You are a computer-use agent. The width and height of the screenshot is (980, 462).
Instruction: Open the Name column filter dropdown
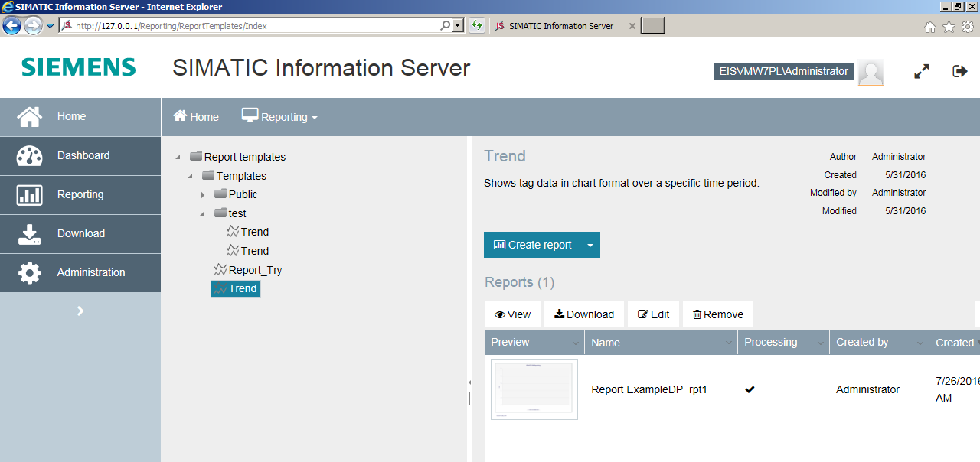point(729,343)
